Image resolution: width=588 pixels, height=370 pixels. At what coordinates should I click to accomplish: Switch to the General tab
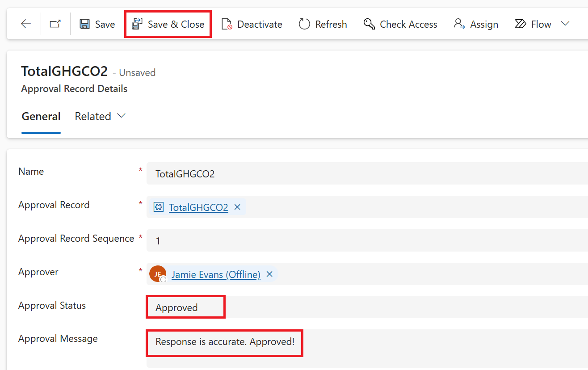point(41,117)
